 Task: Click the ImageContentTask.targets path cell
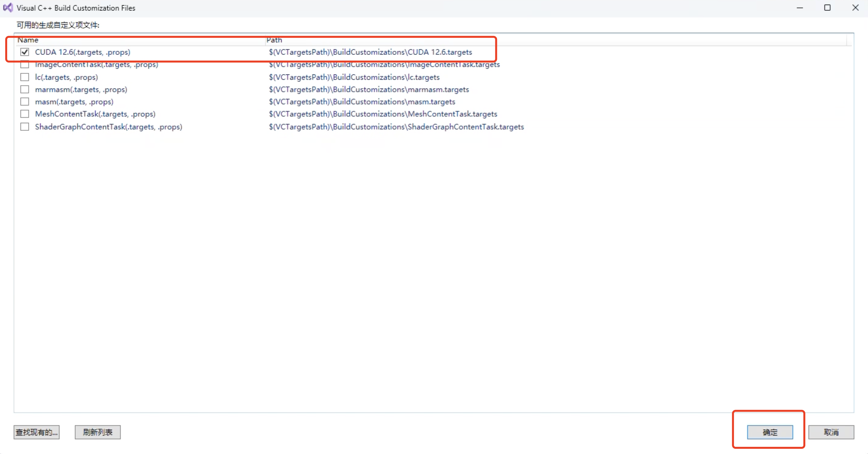click(384, 64)
